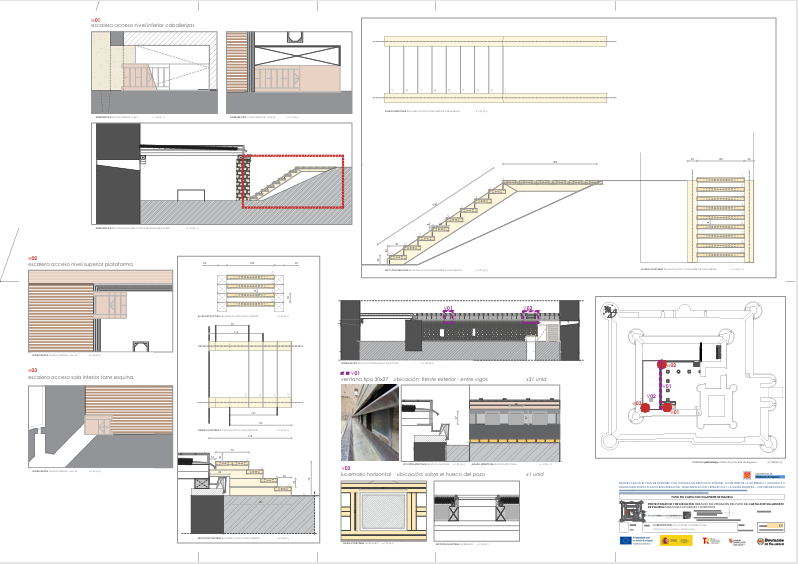Click the red e01 marker on the castle plan
The height and width of the screenshot is (564, 798).
point(666,408)
